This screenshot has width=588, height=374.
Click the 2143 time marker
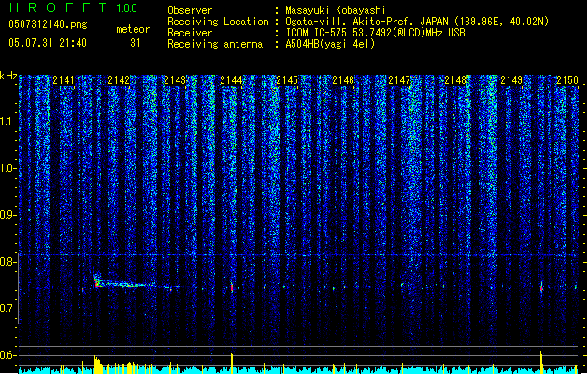[x=175, y=80]
